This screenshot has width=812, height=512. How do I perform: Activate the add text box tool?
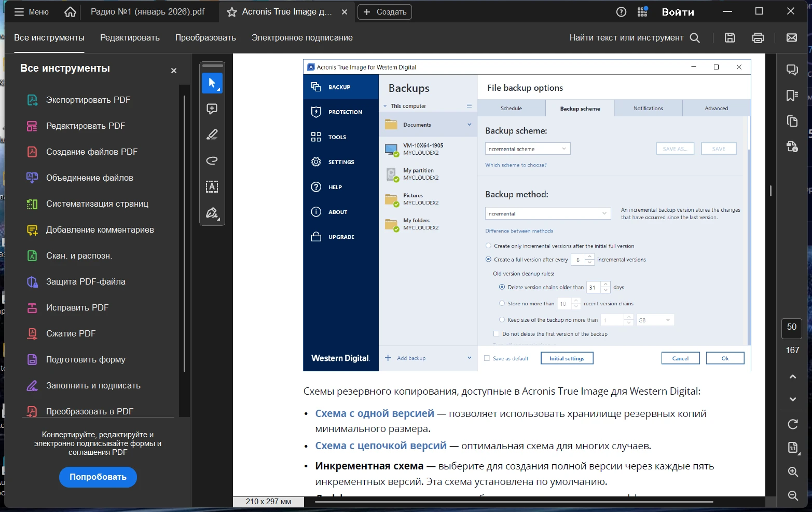coord(212,187)
